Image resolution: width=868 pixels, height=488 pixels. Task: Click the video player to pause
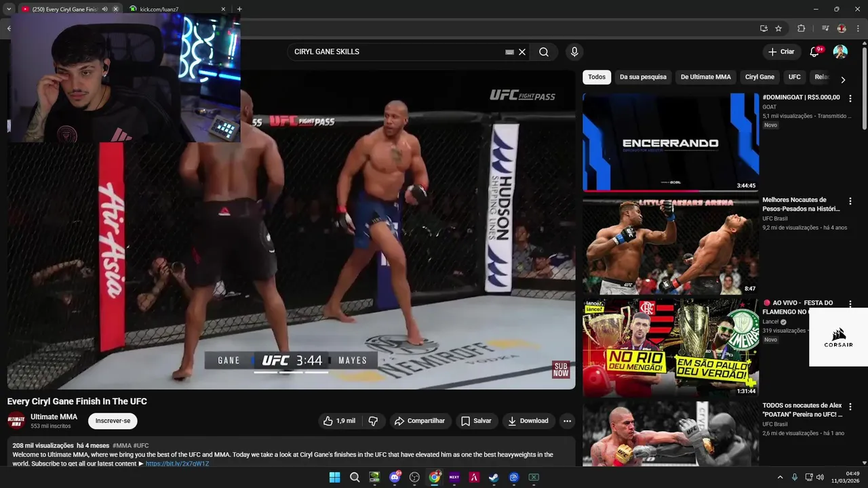292,230
